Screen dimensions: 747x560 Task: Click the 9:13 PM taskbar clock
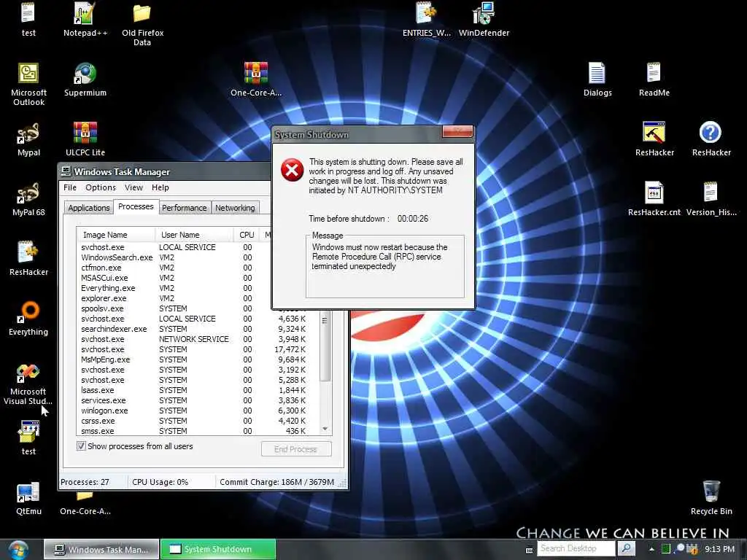coord(719,549)
